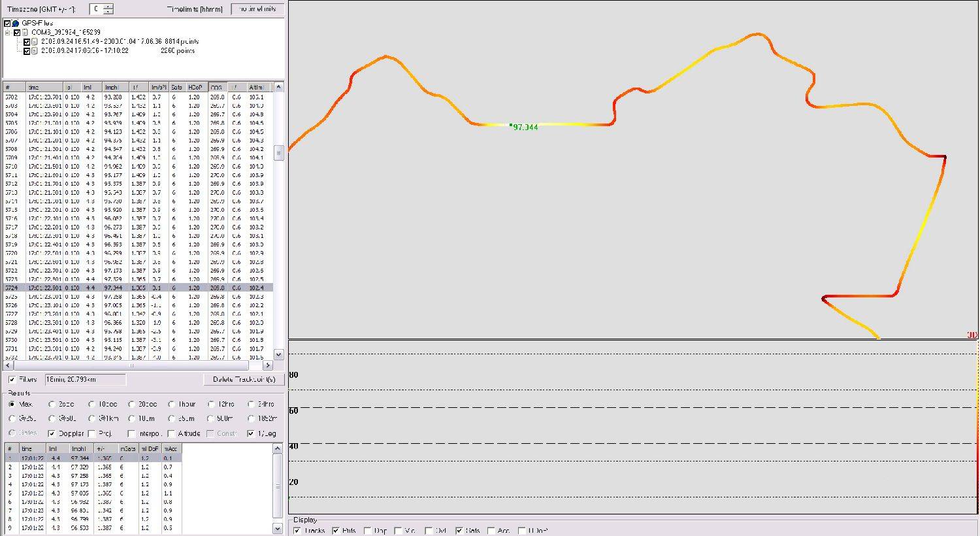Click the 8814 points track icon
This screenshot has width=980, height=536.
(35, 41)
